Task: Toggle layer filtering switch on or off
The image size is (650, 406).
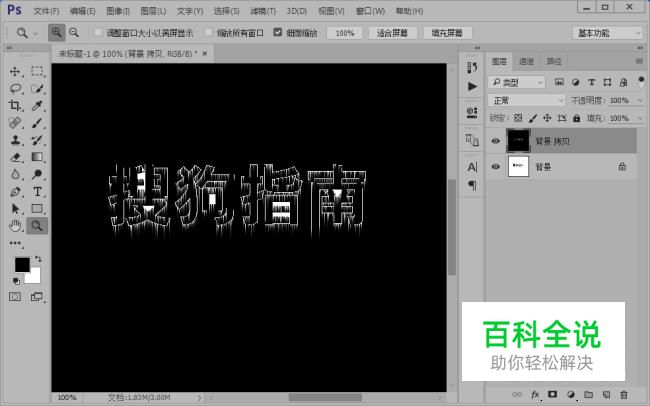Action: (x=641, y=81)
